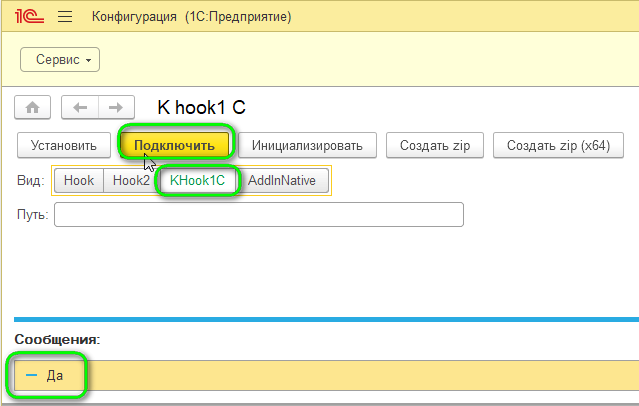Select the Hook view option
Viewport: 639px width, 406px height.
tap(79, 180)
